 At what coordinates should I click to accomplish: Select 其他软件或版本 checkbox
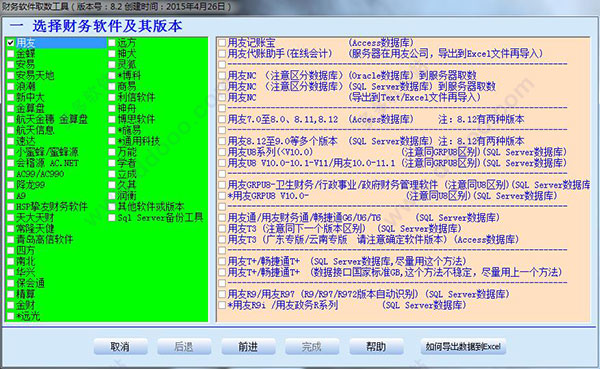pos(112,207)
